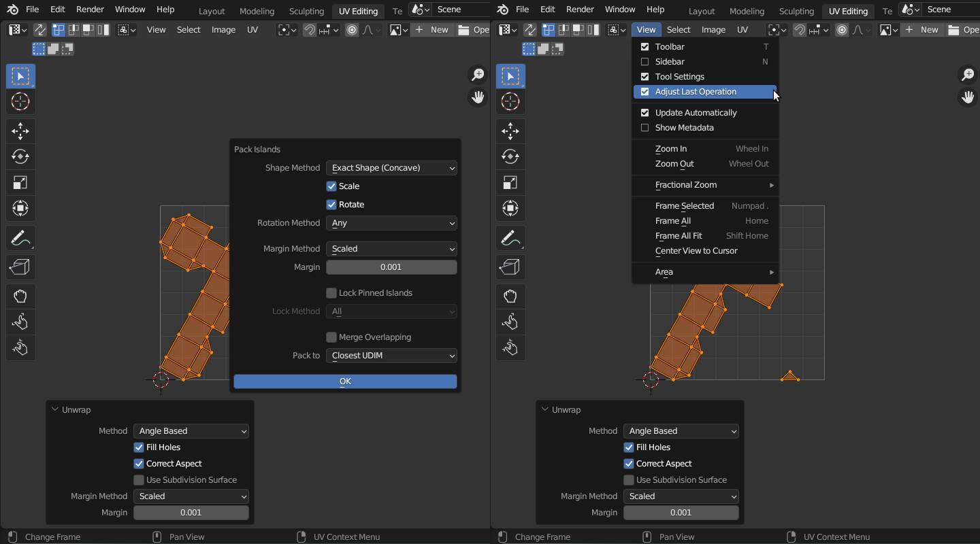Enable island select mode in left window
This screenshot has height=544, width=980.
[103, 30]
